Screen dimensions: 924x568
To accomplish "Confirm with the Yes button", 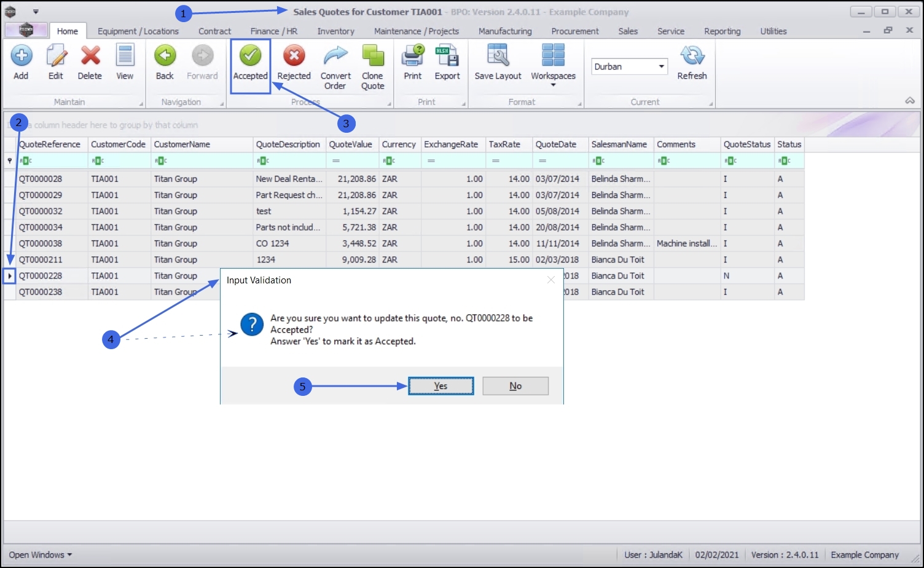I will pyautogui.click(x=441, y=386).
